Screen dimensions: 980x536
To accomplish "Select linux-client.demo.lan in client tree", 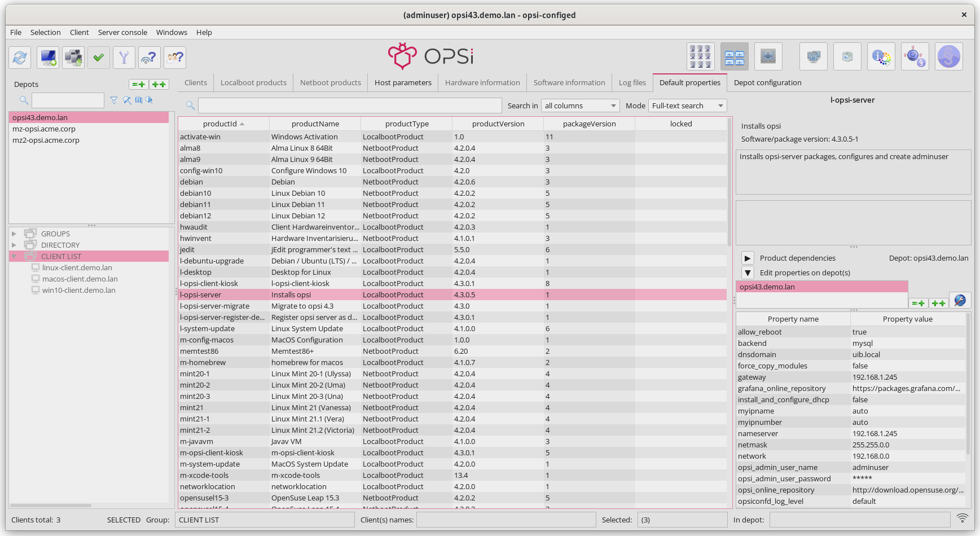I will [x=77, y=267].
